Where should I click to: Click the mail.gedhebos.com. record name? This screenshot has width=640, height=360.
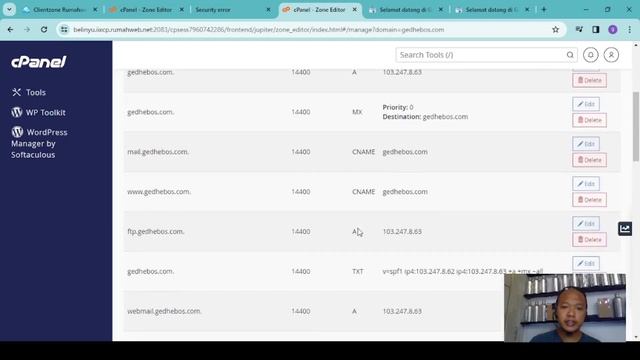(158, 152)
